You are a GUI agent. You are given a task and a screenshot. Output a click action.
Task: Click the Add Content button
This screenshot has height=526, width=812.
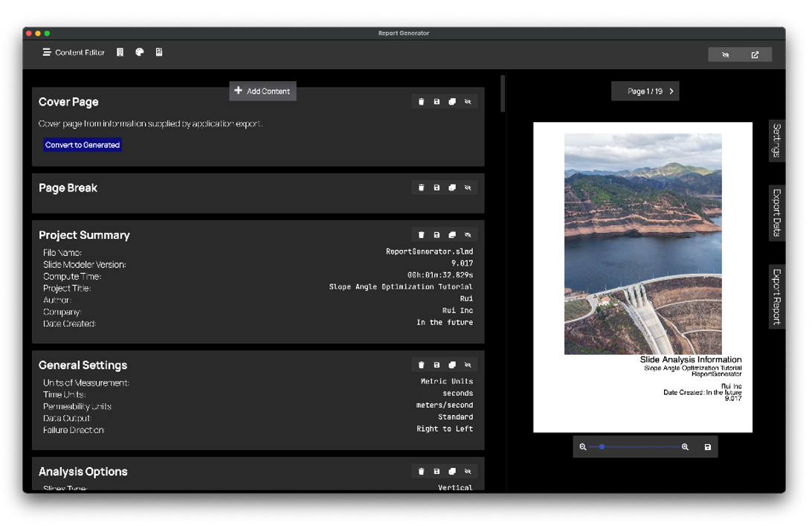pos(262,91)
